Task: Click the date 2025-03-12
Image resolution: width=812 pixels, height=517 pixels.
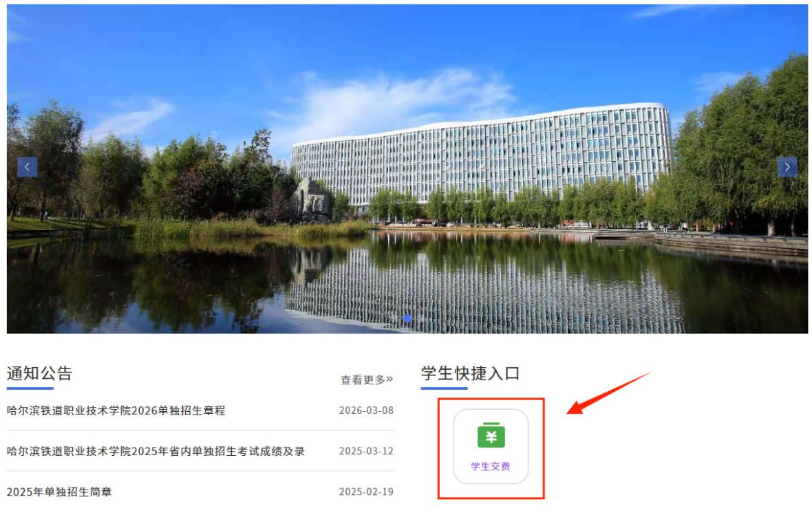Action: [366, 451]
